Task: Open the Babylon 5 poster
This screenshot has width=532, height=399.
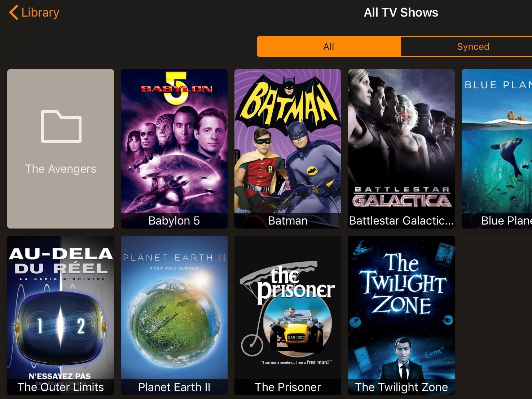Action: (174, 148)
